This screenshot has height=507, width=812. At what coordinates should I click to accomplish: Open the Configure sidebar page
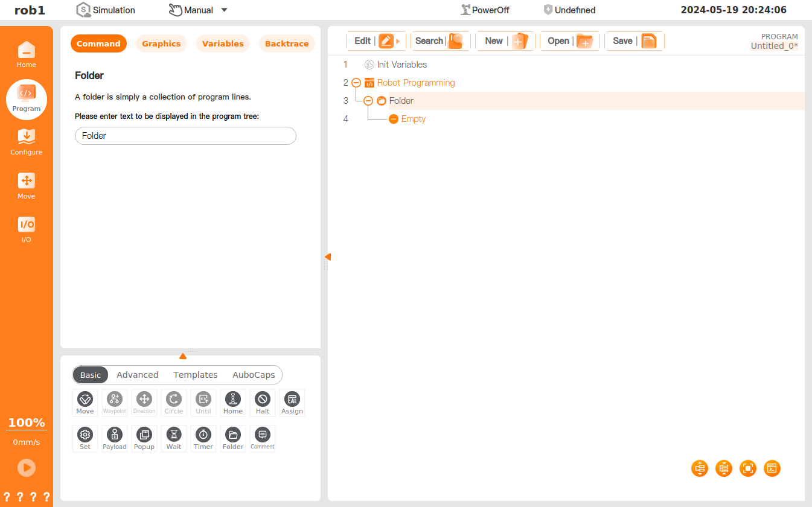27,142
